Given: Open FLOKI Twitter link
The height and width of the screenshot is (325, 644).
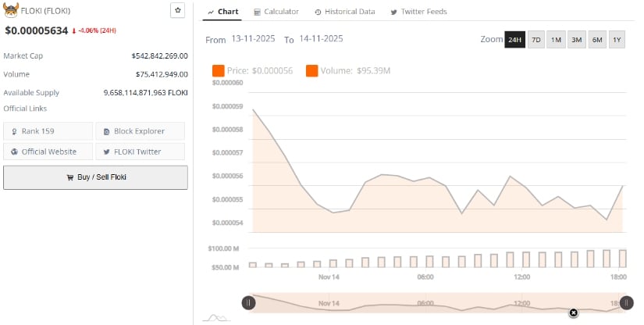Looking at the screenshot, I should pyautogui.click(x=141, y=152).
